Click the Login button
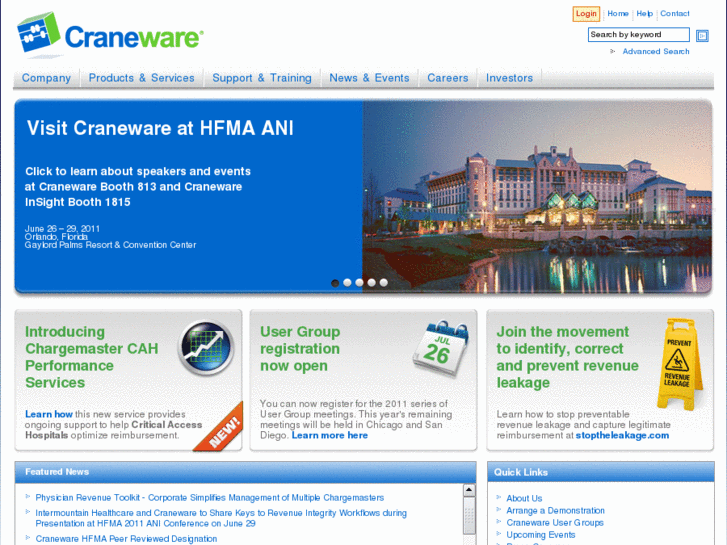Screen dimensions: 727x545 tap(586, 14)
